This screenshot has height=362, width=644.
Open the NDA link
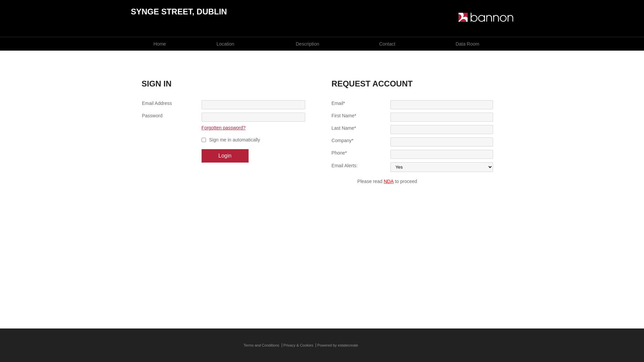(388, 181)
